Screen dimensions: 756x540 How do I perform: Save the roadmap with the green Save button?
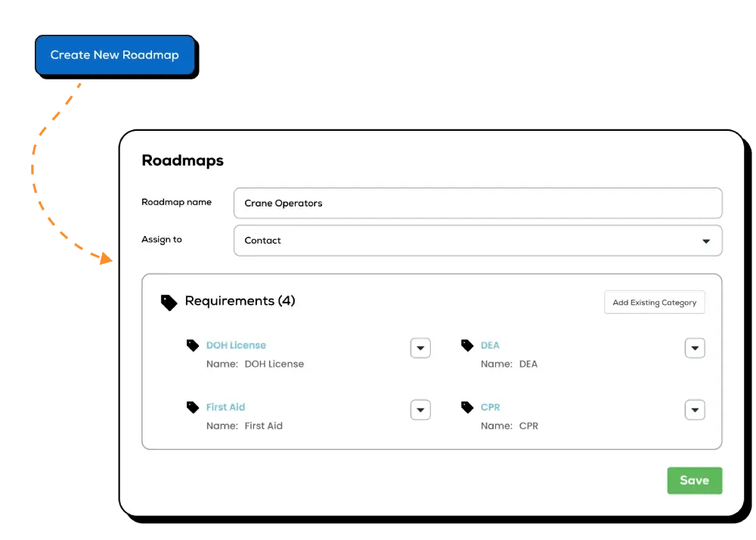click(694, 480)
